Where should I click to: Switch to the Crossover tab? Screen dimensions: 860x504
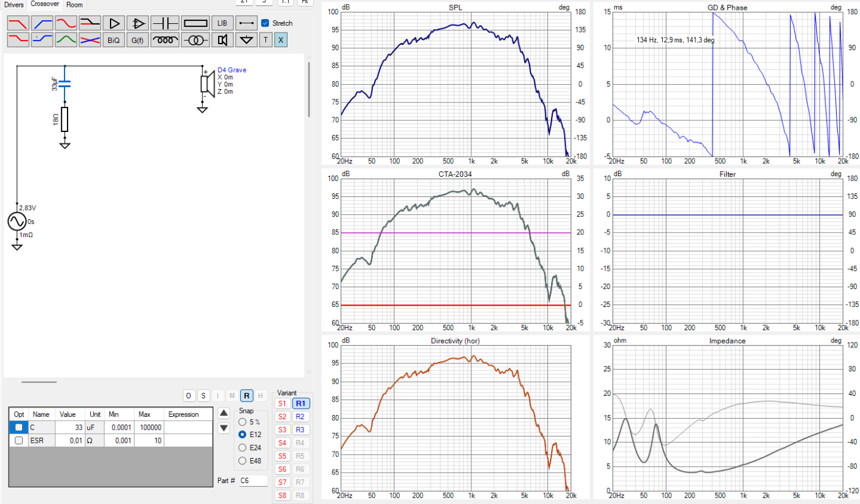pyautogui.click(x=45, y=4)
